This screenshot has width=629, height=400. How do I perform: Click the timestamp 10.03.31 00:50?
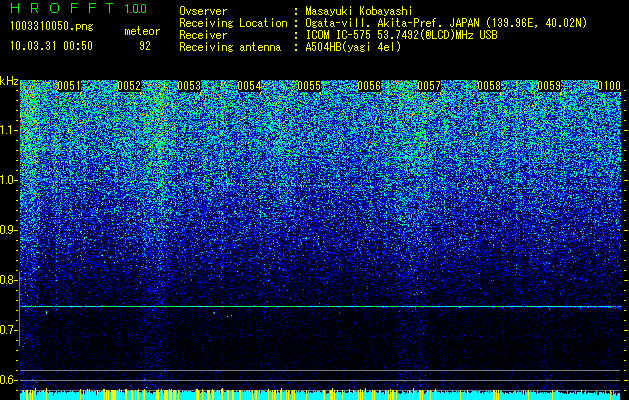[51, 46]
